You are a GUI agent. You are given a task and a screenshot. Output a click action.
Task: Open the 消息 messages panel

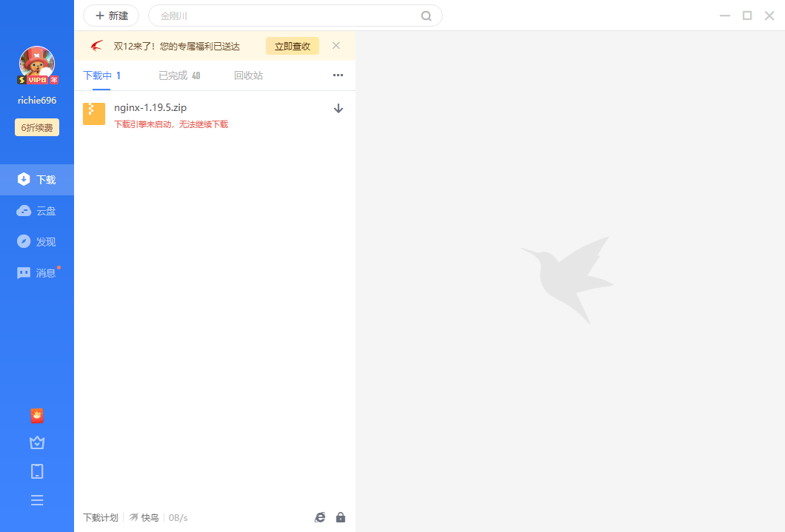coord(37,272)
